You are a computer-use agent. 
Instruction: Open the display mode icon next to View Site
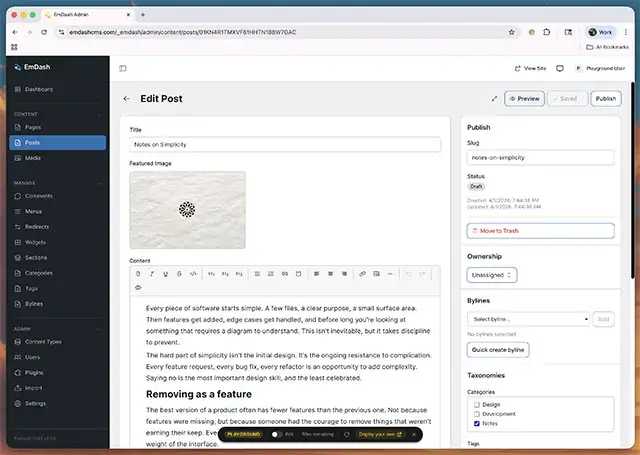560,69
